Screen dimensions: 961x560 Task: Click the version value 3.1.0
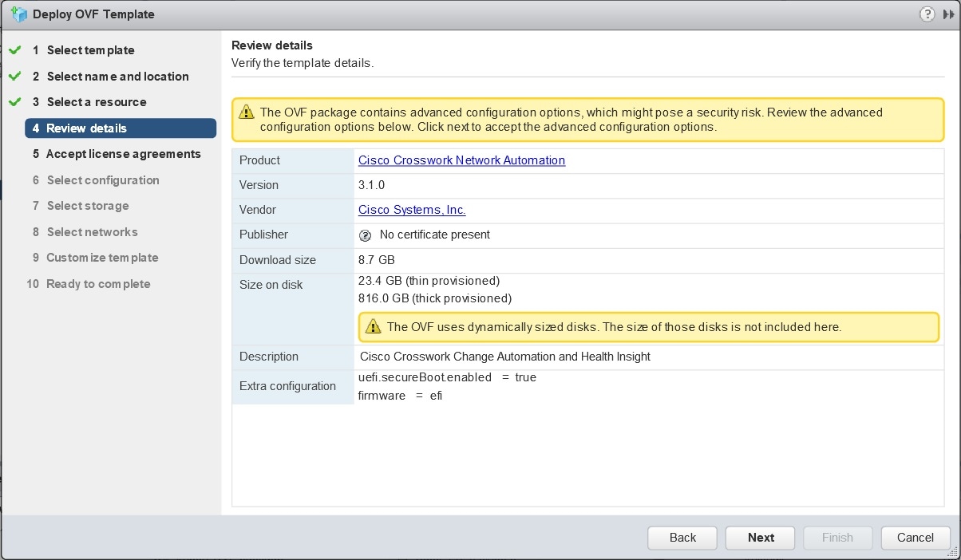[x=372, y=185]
